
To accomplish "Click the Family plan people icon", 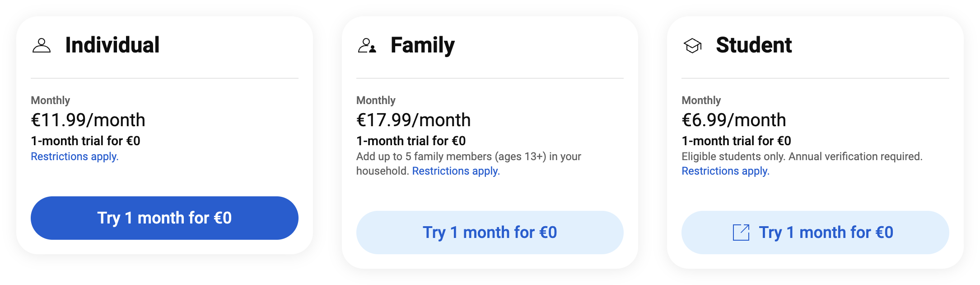I will click(x=367, y=46).
